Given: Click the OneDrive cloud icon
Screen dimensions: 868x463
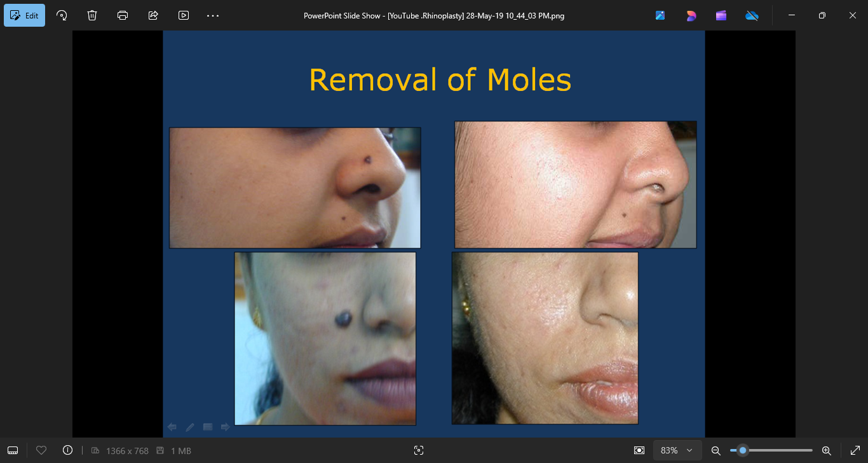Looking at the screenshot, I should 752,15.
